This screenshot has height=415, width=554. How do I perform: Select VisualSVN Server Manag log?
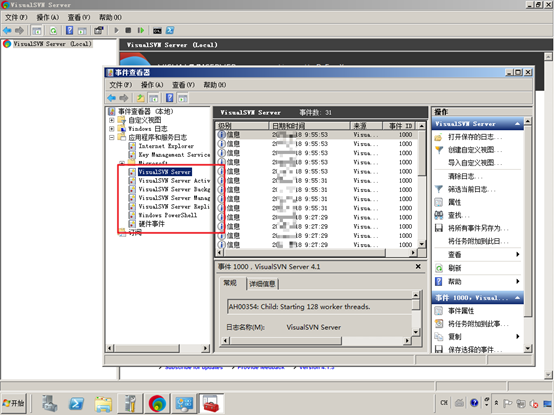coord(174,198)
